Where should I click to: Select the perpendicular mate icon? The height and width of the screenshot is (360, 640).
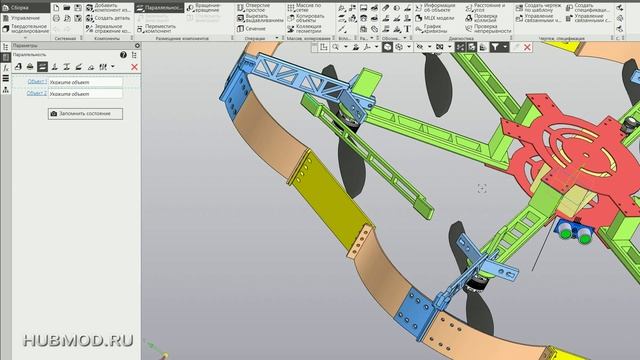point(54,67)
